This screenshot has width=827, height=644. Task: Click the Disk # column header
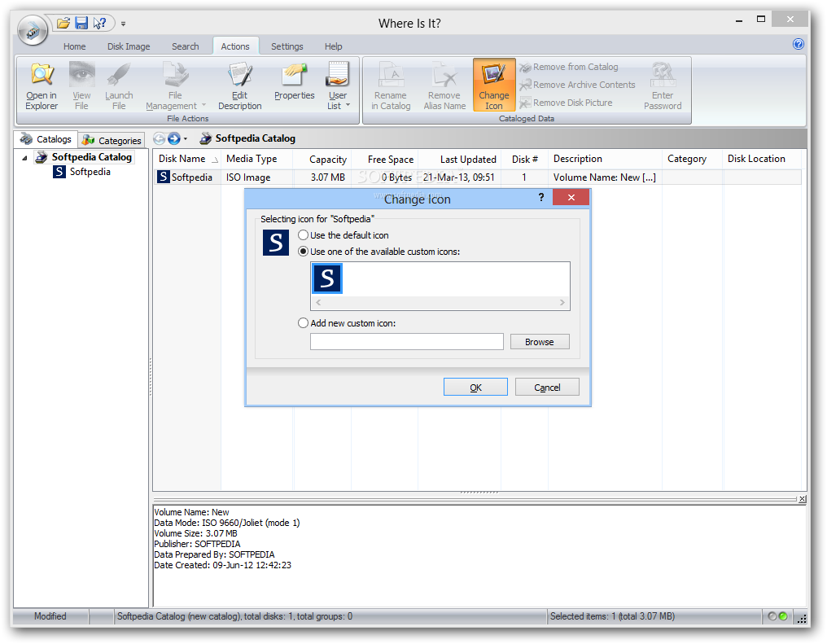click(x=524, y=159)
